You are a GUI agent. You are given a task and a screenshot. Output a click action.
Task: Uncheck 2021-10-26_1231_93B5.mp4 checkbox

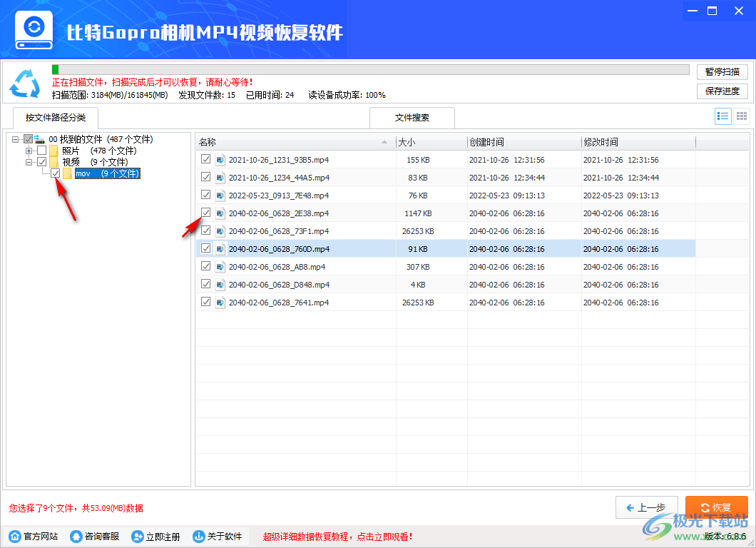pyautogui.click(x=206, y=158)
